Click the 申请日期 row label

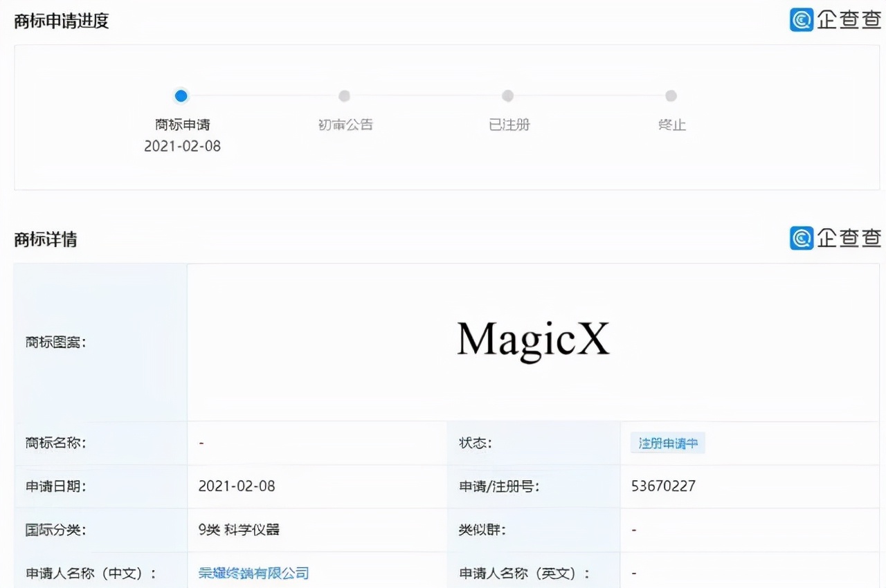coord(55,486)
